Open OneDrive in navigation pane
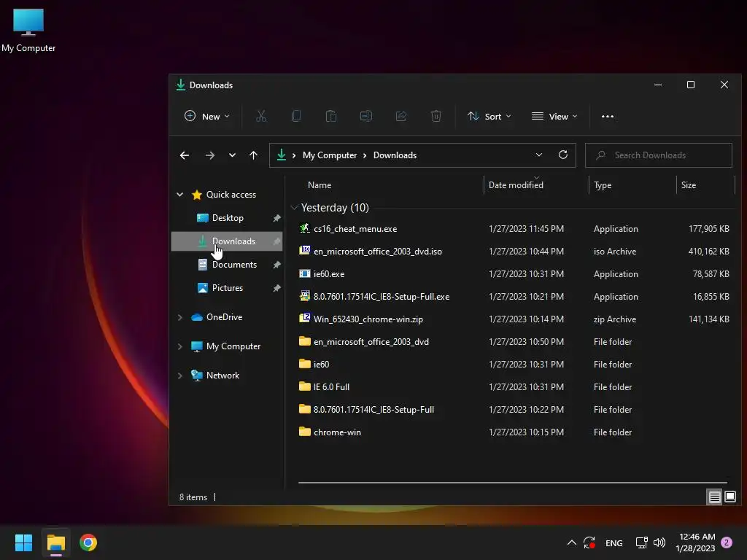The height and width of the screenshot is (560, 747). [x=224, y=317]
